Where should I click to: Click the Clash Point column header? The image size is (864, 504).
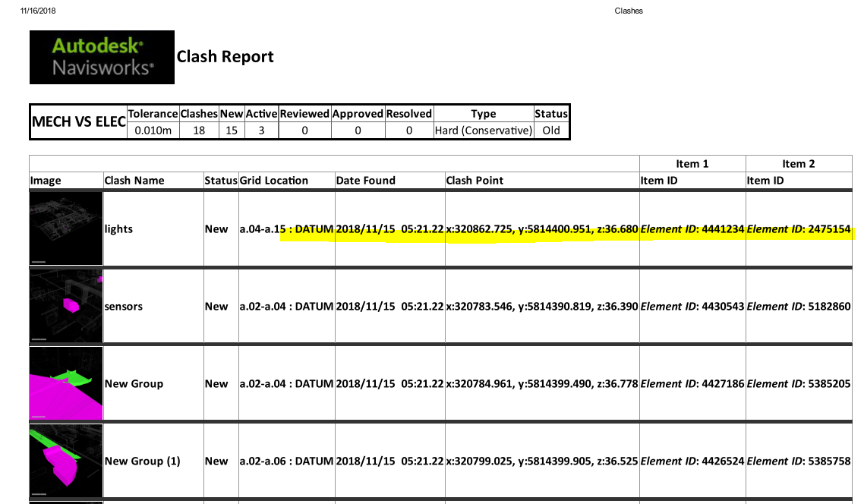(475, 181)
